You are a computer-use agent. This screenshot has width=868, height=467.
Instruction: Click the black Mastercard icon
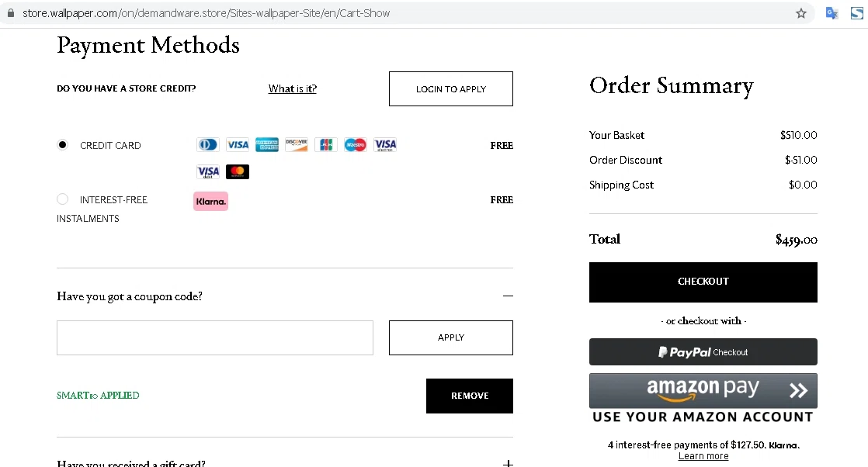click(238, 171)
